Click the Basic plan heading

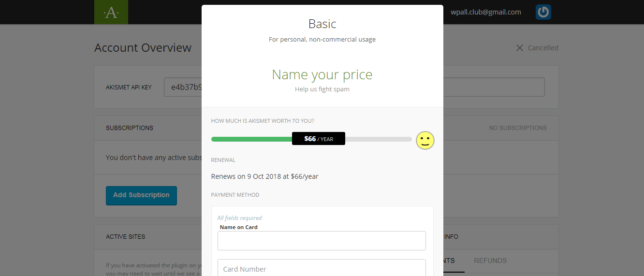pos(322,24)
